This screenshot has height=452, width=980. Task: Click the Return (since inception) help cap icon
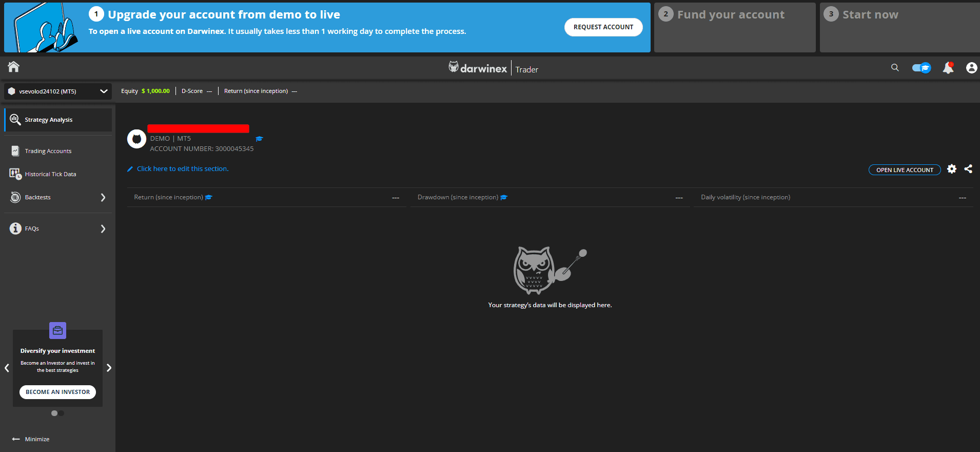(x=209, y=197)
